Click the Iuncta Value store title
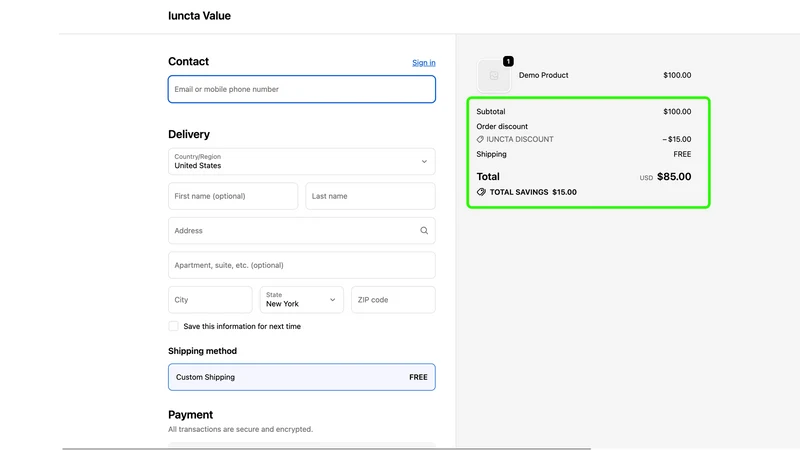The height and width of the screenshot is (450, 800). [x=199, y=16]
